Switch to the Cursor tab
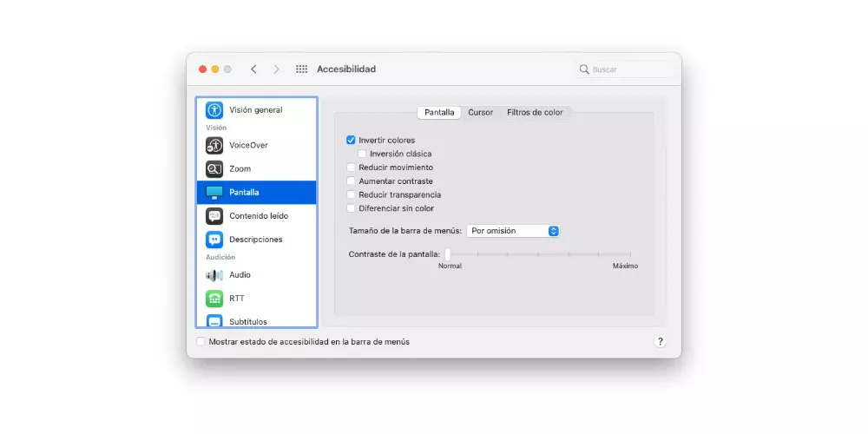This screenshot has height=434, width=868. [x=480, y=113]
